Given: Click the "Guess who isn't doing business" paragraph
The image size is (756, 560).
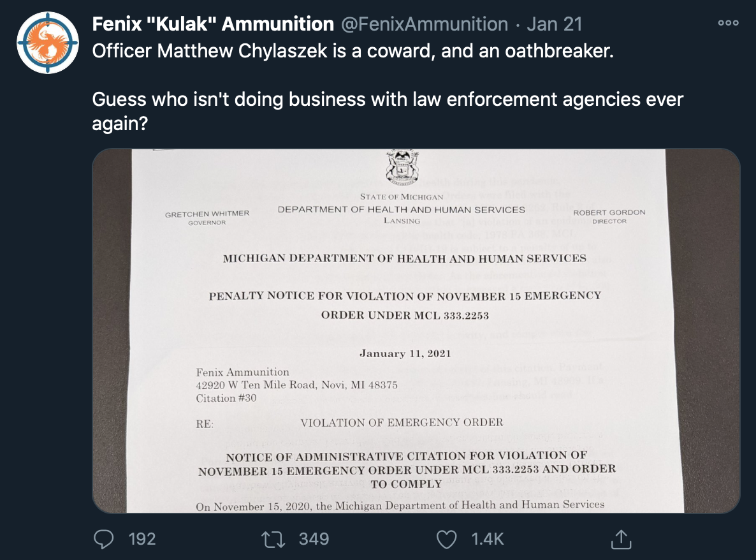Looking at the screenshot, I should point(388,111).
